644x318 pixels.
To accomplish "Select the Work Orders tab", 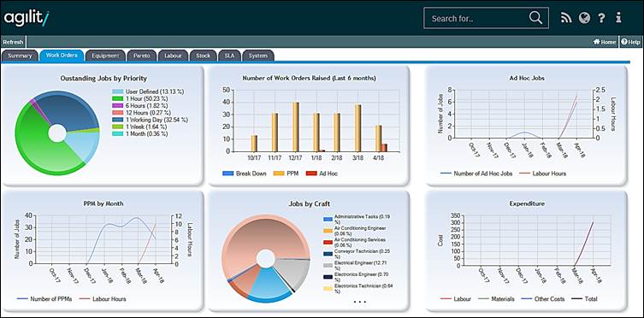I will pos(62,56).
